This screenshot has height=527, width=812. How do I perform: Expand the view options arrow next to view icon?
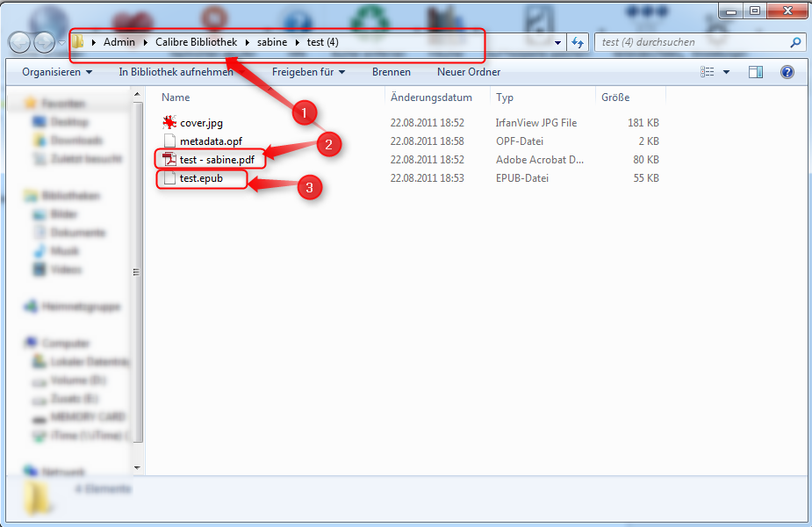tap(726, 72)
